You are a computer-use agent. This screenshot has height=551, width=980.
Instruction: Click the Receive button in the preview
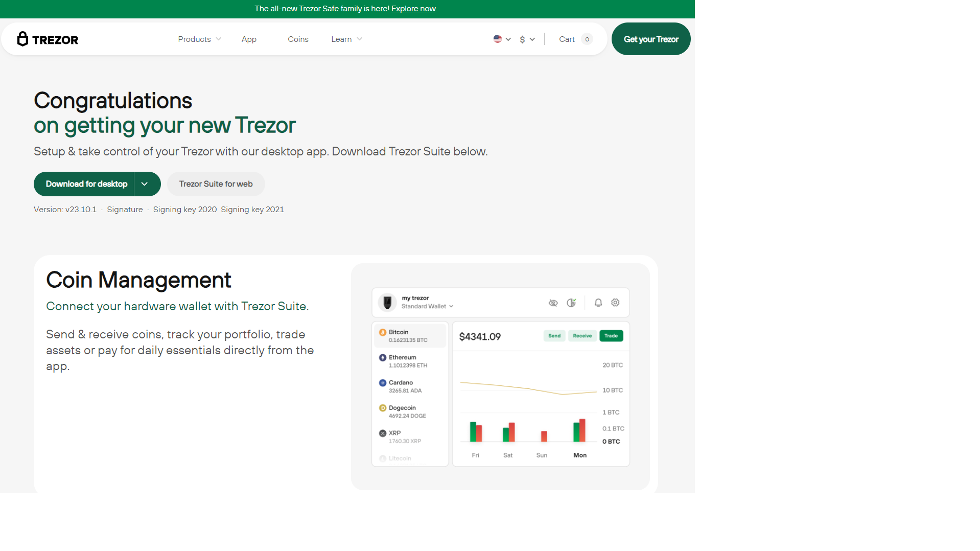click(582, 336)
